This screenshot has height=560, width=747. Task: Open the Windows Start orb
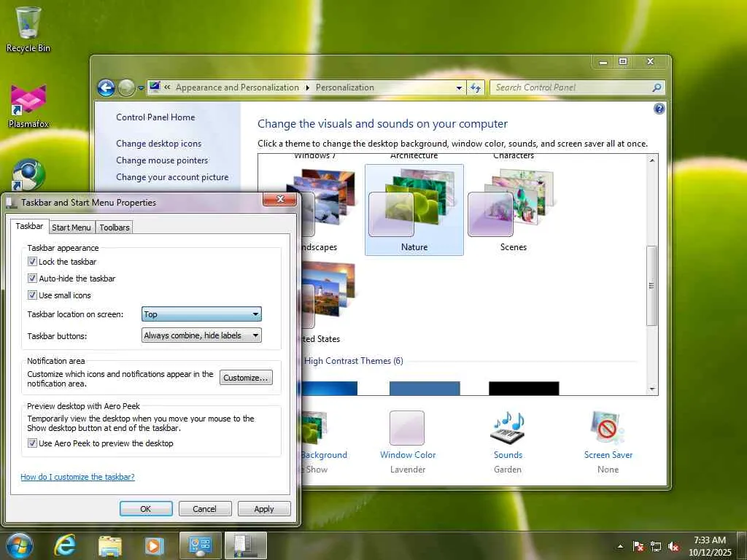20,545
